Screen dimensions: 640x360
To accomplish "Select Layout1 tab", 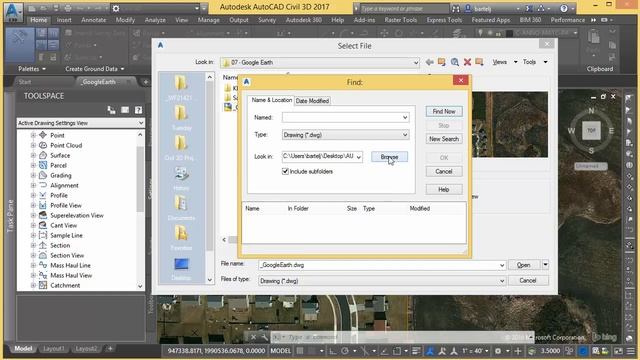I will pyautogui.click(x=54, y=349).
